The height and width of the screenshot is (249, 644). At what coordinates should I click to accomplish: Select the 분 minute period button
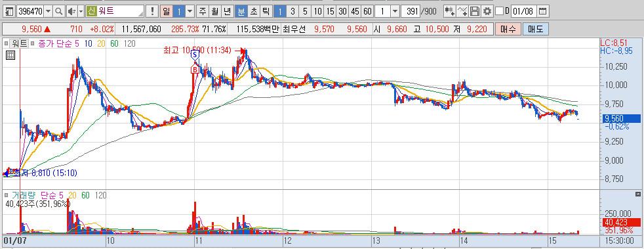(x=241, y=12)
